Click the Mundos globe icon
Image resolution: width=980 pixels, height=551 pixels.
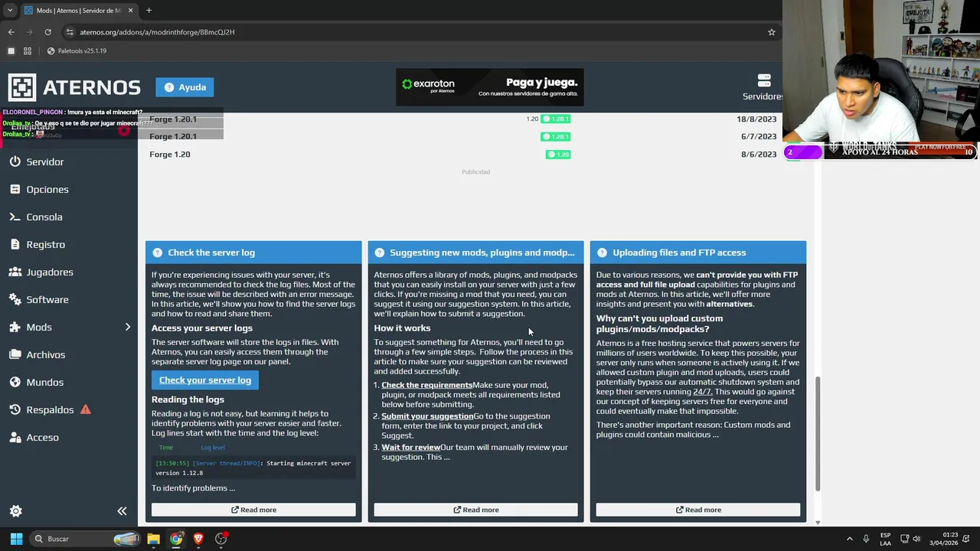click(x=15, y=382)
